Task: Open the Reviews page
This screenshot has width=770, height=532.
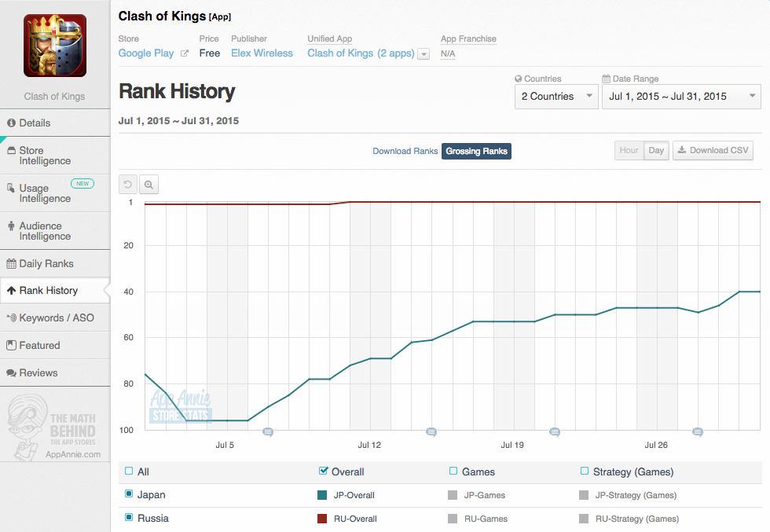Action: coord(55,372)
